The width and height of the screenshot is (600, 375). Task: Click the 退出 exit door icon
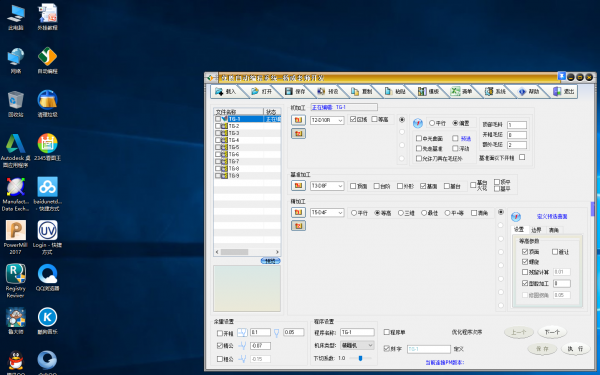click(x=557, y=91)
